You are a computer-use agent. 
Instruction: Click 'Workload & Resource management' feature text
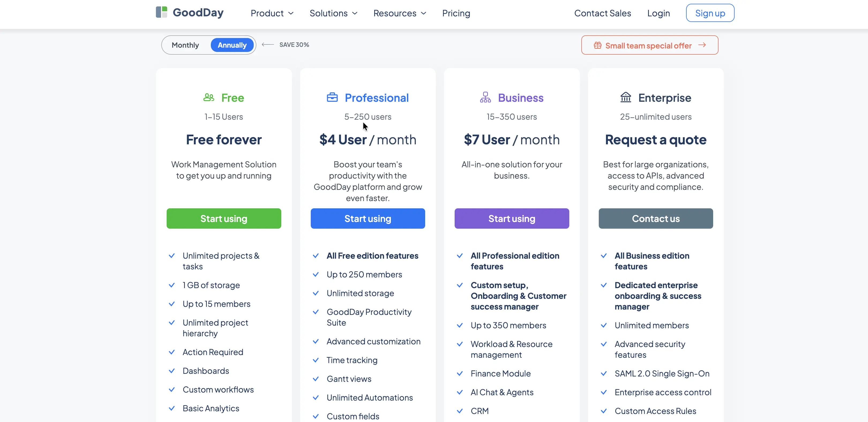[511, 349]
